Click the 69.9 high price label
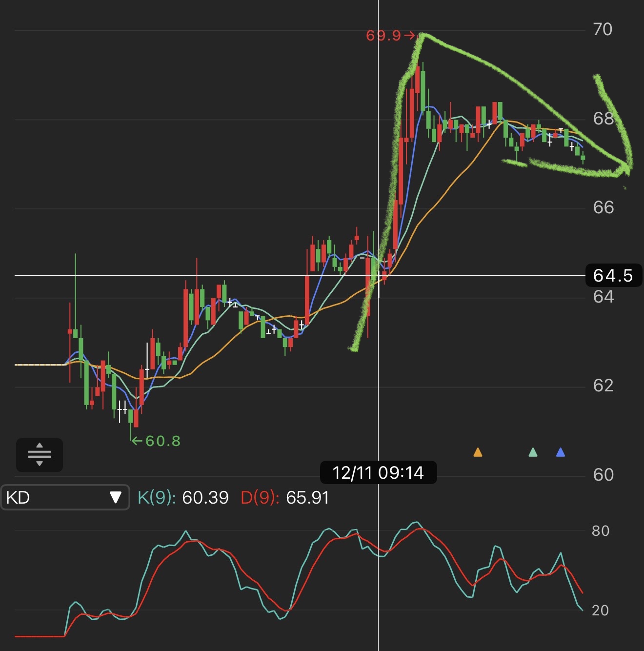 383,36
